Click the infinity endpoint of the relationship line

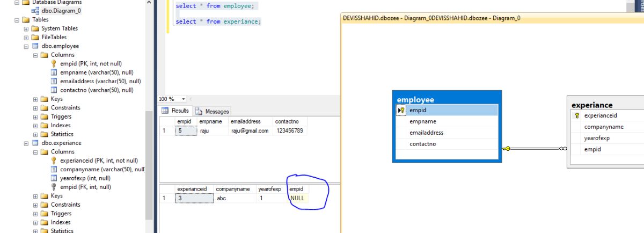click(562, 149)
